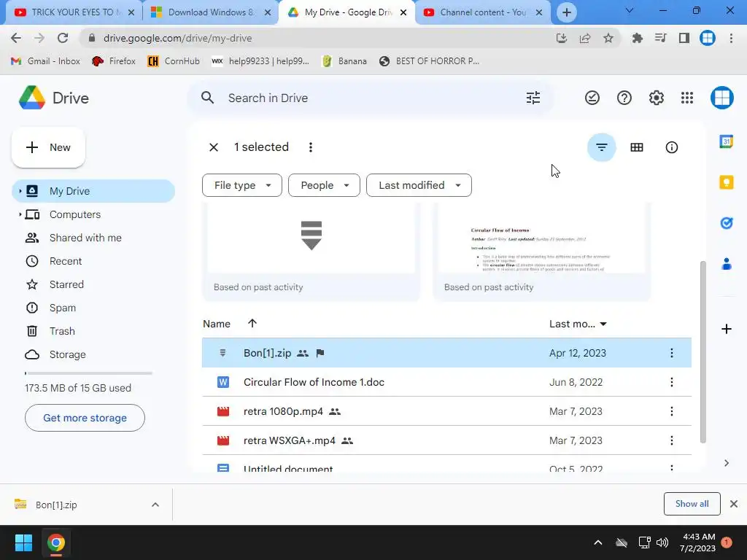Open the offline-ready status icon

coord(592,98)
